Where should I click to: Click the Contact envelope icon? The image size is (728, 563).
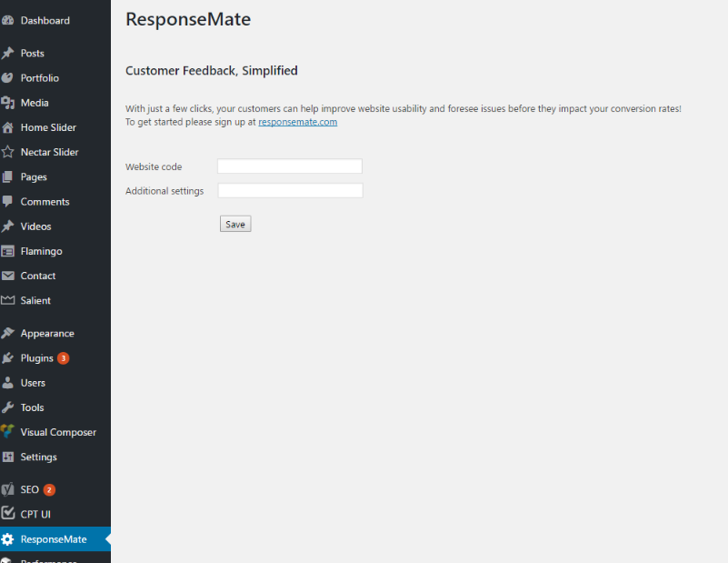(x=7, y=276)
